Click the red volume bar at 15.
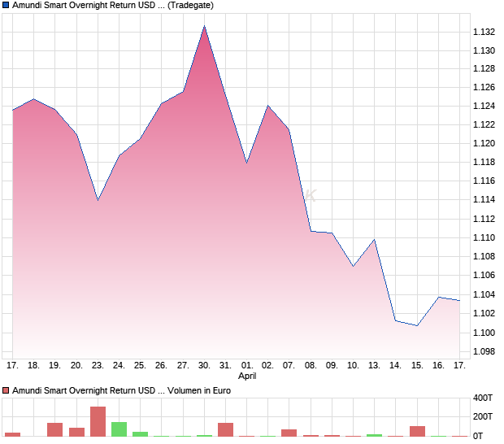Viewport: 504px width, 444px height. 417,431
